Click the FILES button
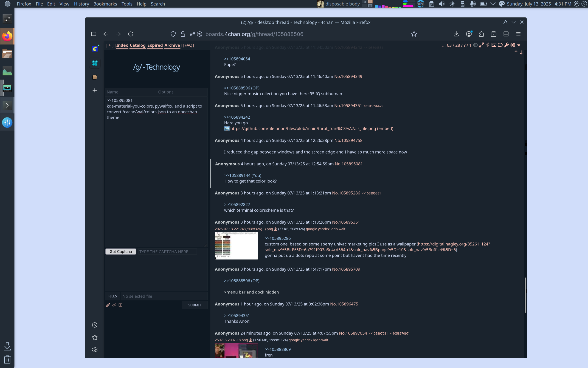 (x=113, y=296)
